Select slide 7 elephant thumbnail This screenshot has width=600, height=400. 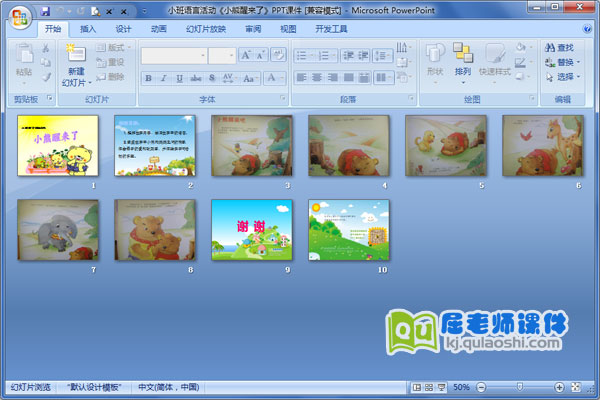[58, 230]
